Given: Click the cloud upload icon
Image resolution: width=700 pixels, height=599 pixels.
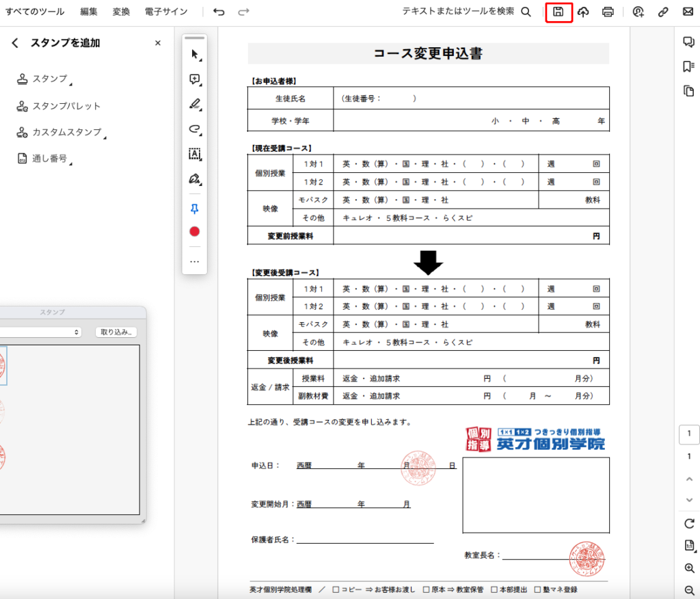Looking at the screenshot, I should click(x=583, y=12).
